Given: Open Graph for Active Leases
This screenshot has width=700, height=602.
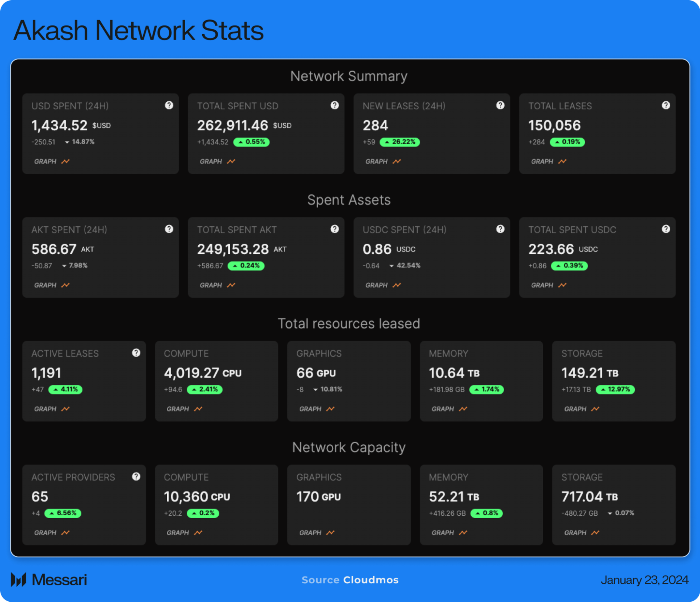Looking at the screenshot, I should 52,409.
